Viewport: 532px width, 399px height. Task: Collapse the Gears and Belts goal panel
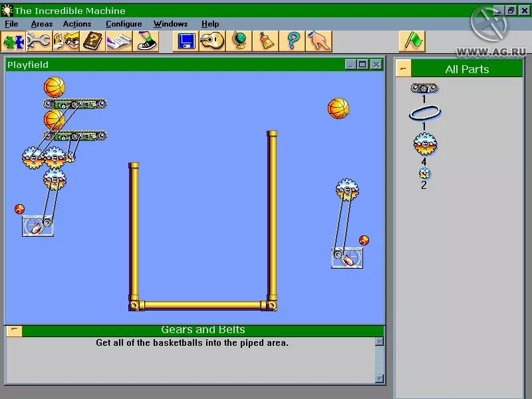14,331
